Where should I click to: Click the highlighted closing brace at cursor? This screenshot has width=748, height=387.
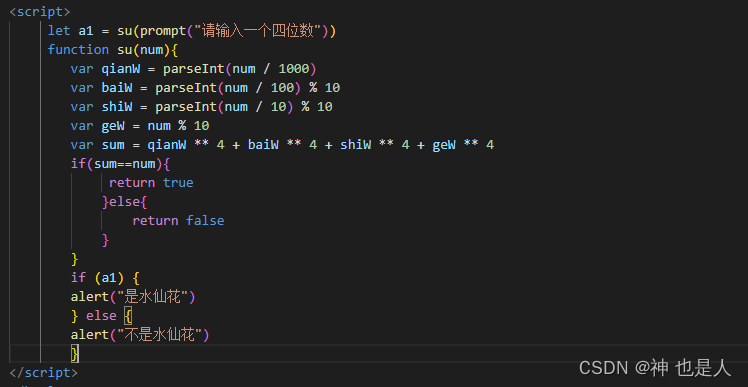[74, 354]
